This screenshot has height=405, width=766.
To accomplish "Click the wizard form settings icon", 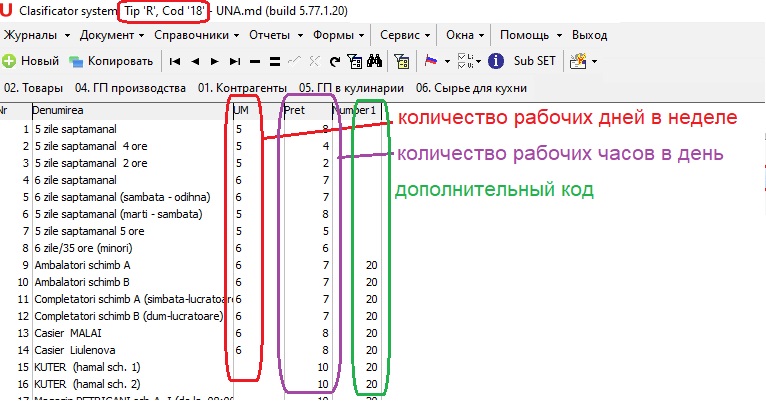I will tap(578, 61).
